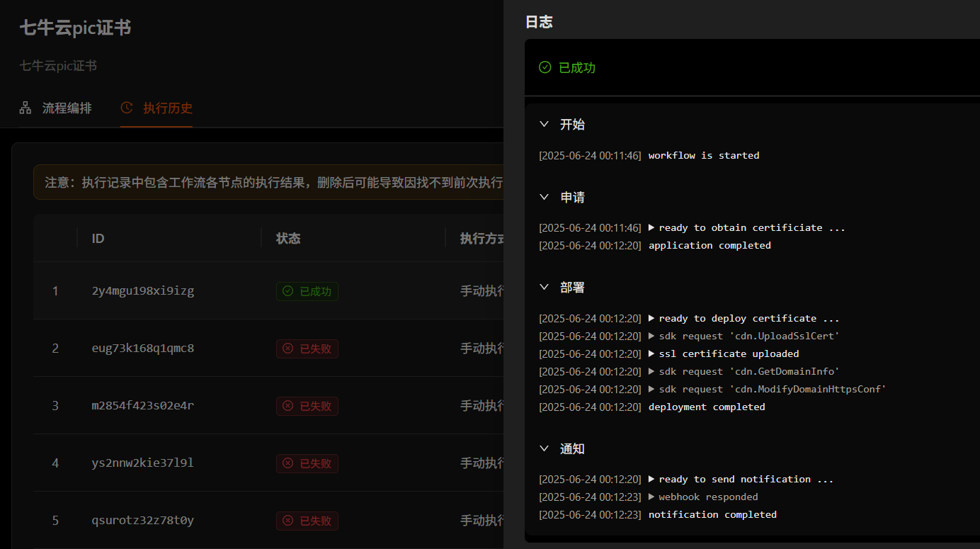This screenshot has width=980, height=549.
Task: Click the 已失败 badge for m2854f423s02e4r
Action: (x=307, y=406)
